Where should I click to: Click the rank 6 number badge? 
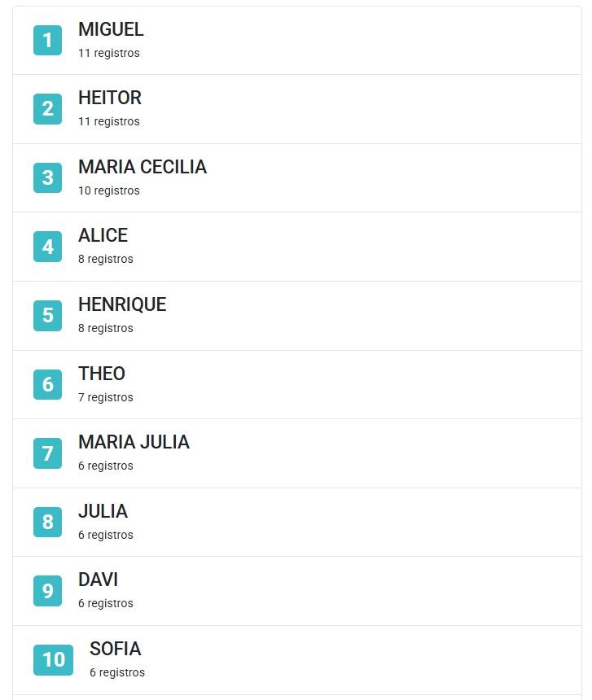(47, 384)
